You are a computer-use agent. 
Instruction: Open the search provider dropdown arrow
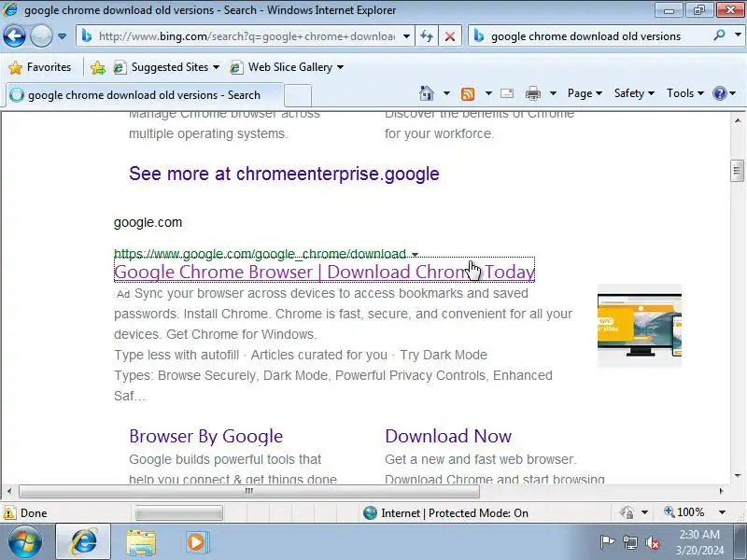738,35
